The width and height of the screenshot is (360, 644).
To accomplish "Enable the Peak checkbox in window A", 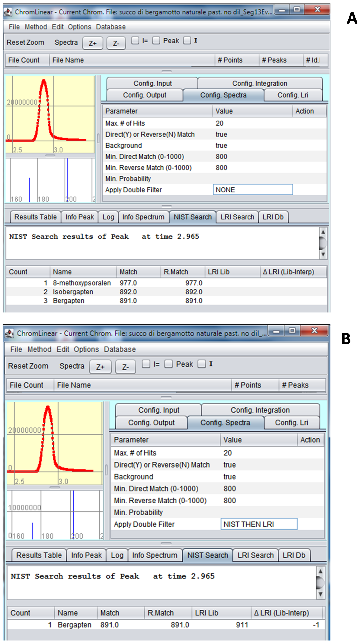I will (x=156, y=41).
